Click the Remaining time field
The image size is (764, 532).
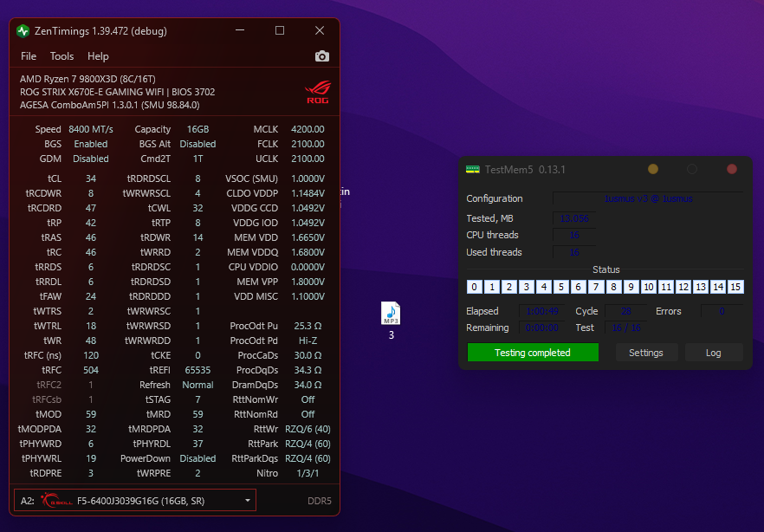(x=542, y=328)
